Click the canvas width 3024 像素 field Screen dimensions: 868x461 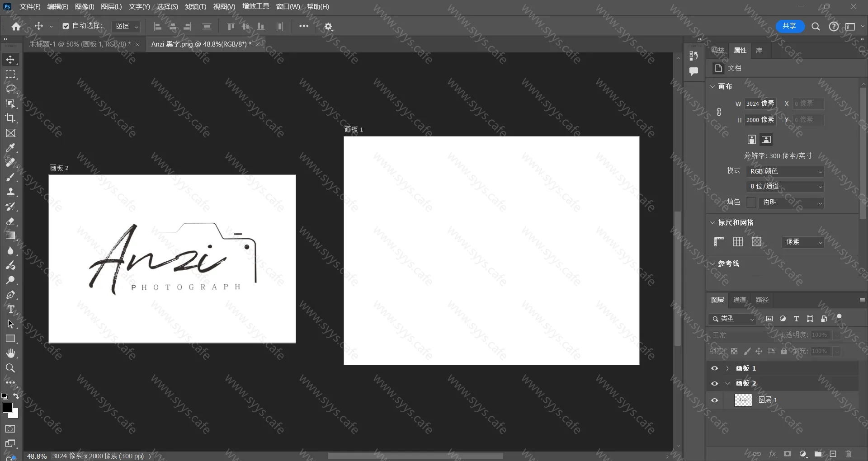760,103
